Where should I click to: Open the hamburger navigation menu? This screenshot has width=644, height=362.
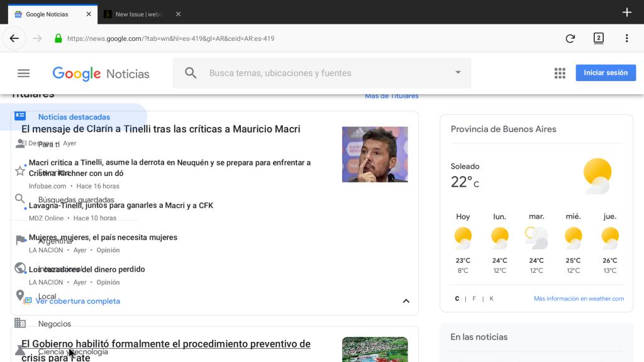pos(23,73)
